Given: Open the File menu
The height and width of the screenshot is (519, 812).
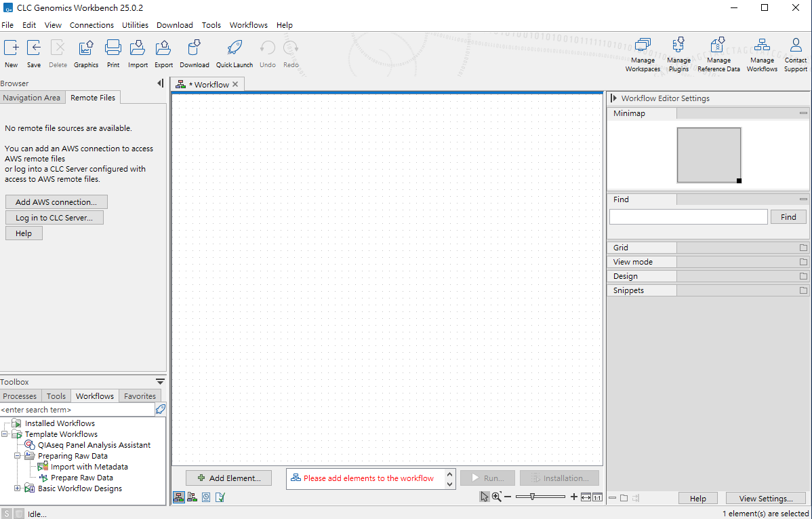Looking at the screenshot, I should click(x=7, y=25).
